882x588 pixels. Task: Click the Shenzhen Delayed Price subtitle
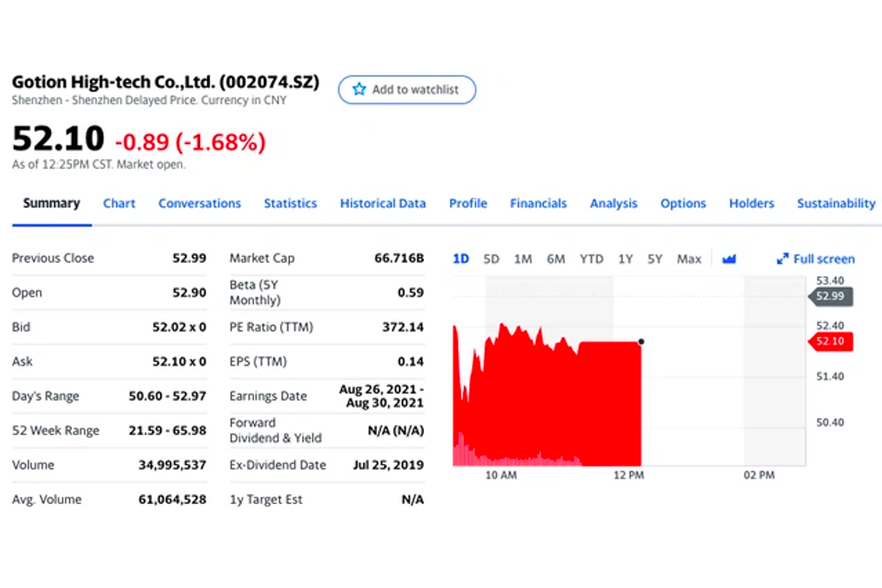pos(149,100)
